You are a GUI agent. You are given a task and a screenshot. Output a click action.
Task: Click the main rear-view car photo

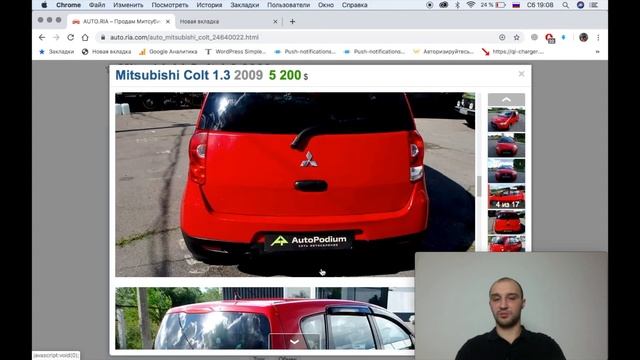click(x=295, y=184)
